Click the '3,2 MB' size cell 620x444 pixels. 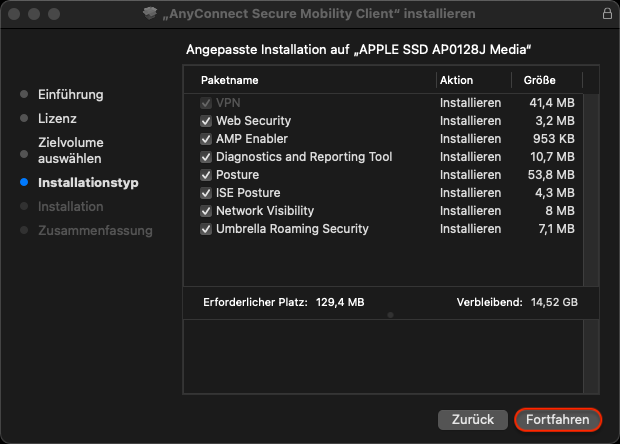pyautogui.click(x=555, y=121)
